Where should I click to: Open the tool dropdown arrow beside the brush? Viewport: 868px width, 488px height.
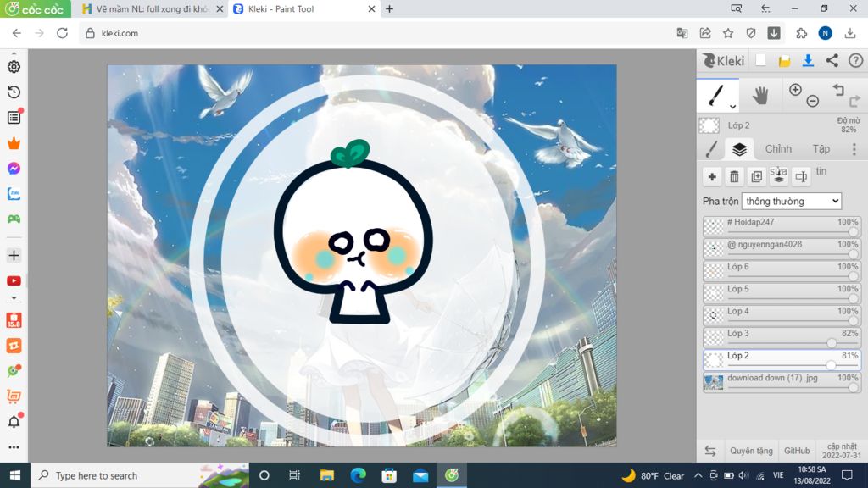coord(733,106)
